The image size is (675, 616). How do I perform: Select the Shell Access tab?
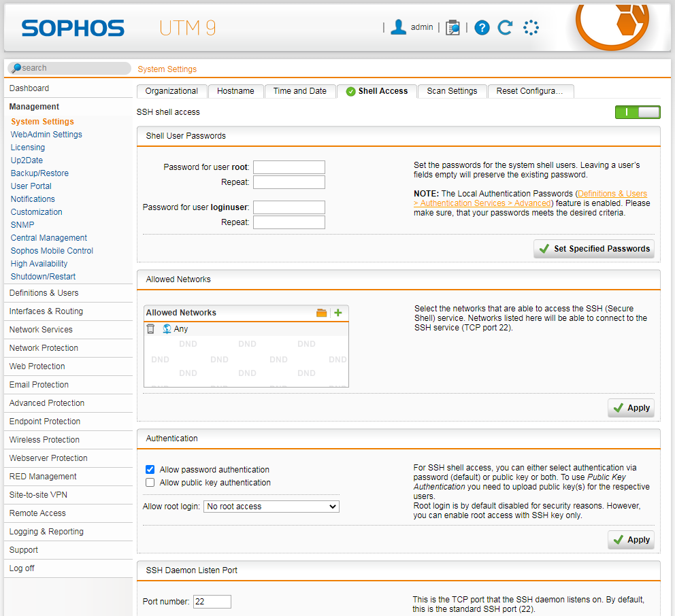[x=377, y=91]
